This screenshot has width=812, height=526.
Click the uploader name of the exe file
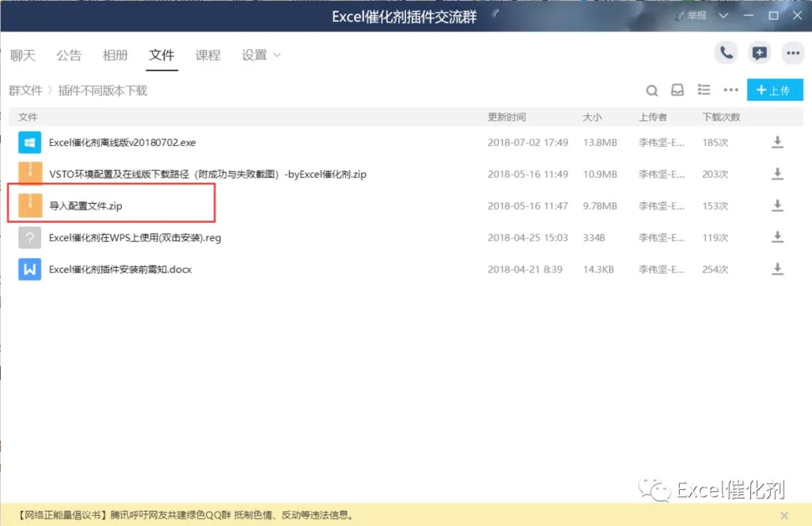(x=662, y=142)
